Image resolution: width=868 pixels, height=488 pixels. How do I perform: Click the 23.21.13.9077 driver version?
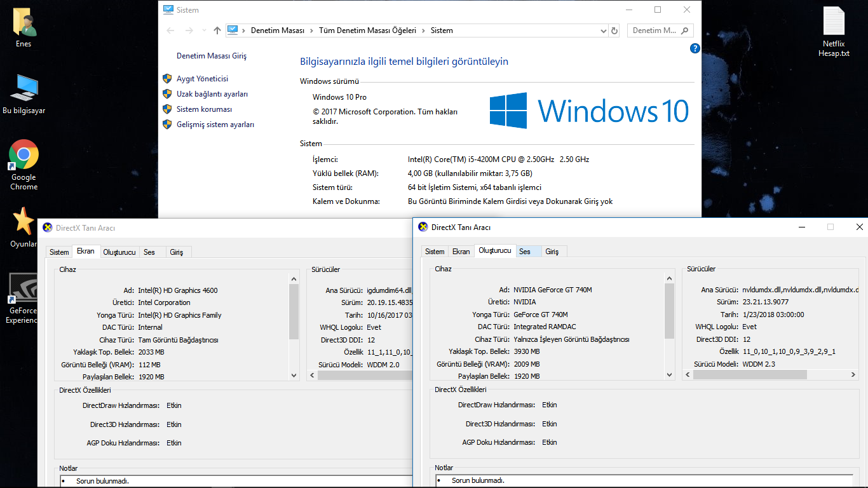[766, 302]
